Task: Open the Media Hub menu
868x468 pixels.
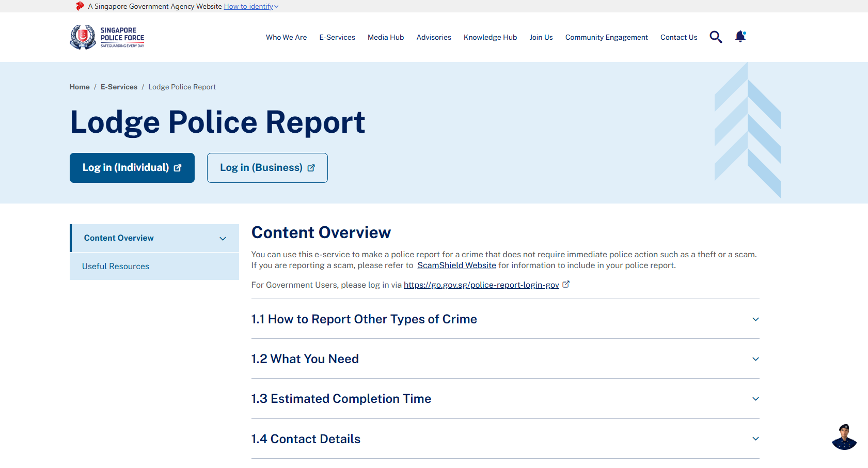Action: click(x=385, y=37)
